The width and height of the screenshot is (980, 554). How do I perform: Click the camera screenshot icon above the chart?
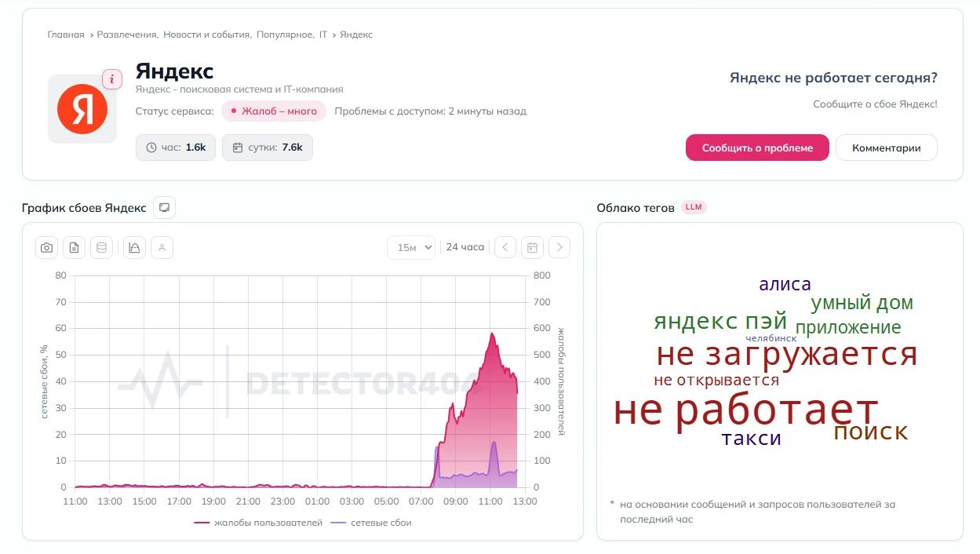(x=47, y=248)
